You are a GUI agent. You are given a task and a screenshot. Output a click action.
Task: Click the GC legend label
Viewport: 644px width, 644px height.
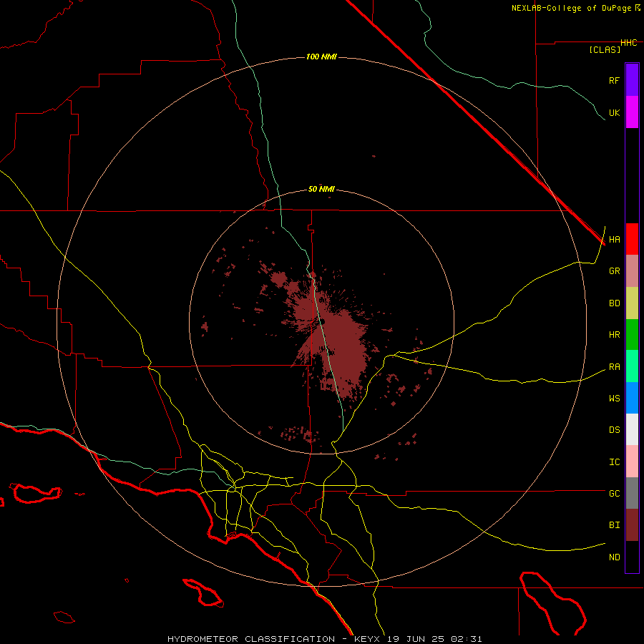tap(615, 494)
